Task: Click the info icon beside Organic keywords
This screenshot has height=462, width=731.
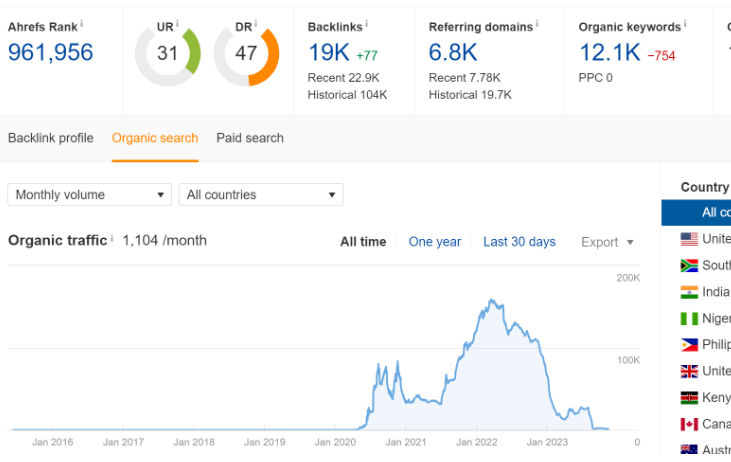Action: point(686,24)
